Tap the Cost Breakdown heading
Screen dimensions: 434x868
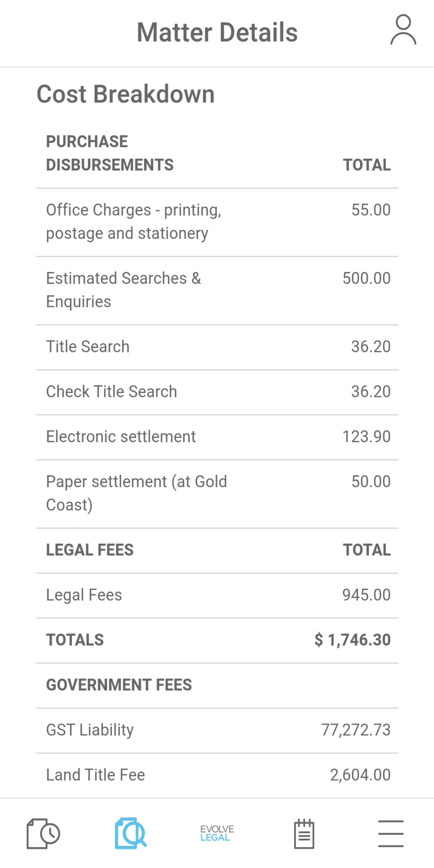[x=125, y=94]
